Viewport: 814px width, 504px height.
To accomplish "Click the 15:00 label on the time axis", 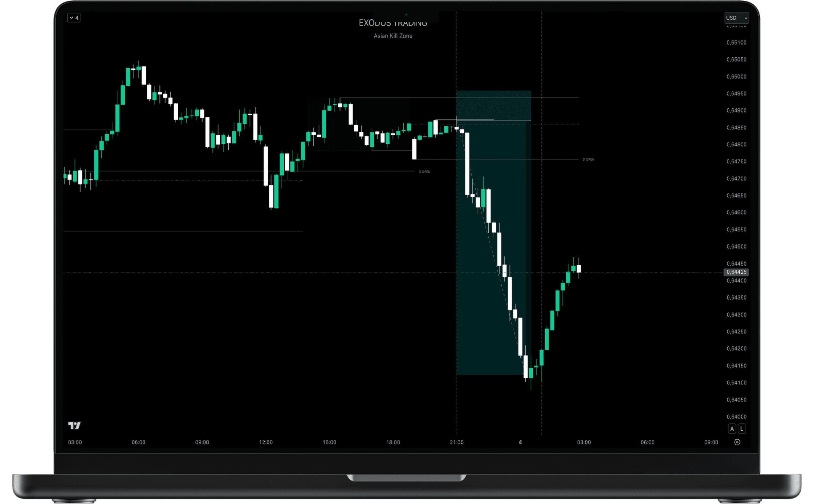I will coord(329,442).
